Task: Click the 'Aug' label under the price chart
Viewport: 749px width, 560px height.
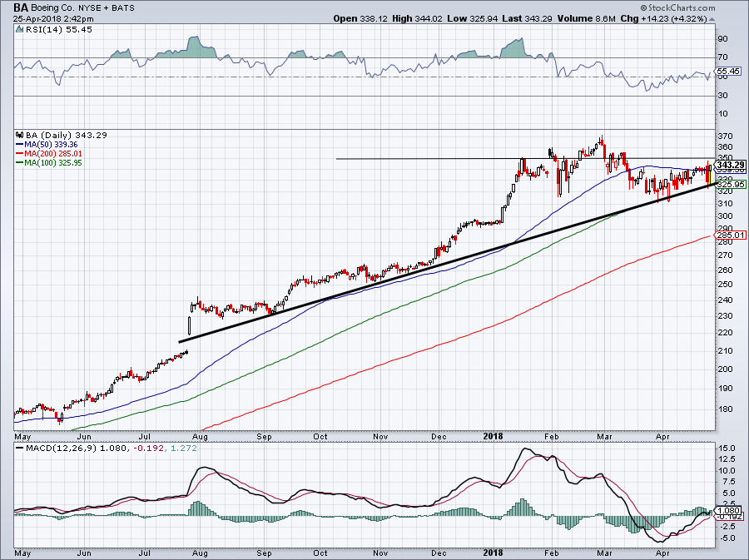Action: pos(200,436)
